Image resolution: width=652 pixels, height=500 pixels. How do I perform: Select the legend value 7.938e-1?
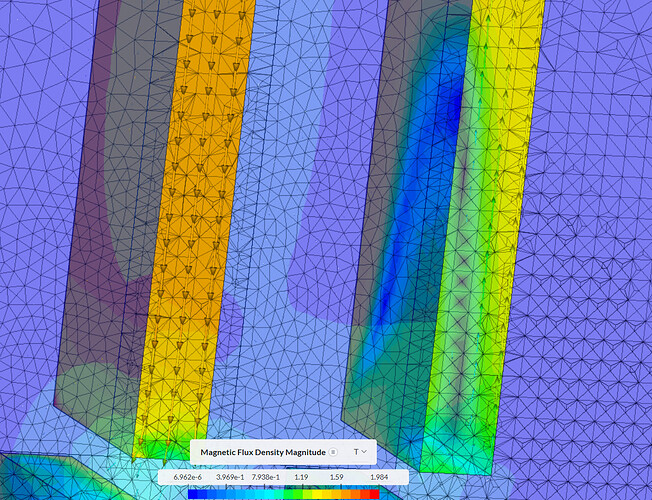click(x=266, y=477)
